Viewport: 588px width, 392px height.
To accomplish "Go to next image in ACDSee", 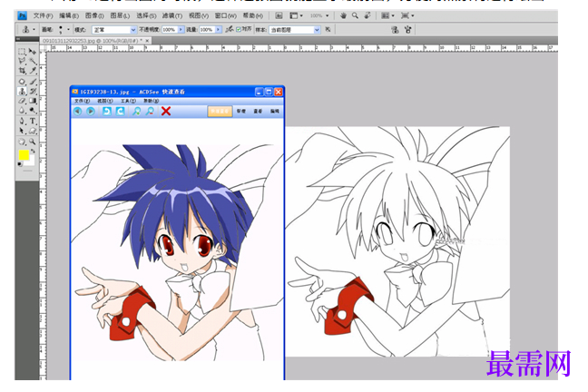I will click(91, 111).
